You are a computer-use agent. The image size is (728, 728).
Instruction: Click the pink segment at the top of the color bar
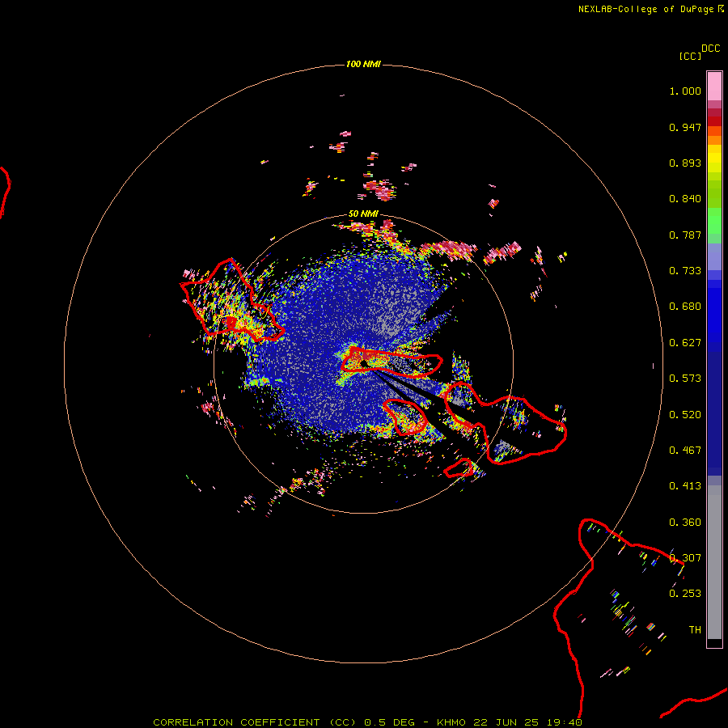pyautogui.click(x=714, y=86)
